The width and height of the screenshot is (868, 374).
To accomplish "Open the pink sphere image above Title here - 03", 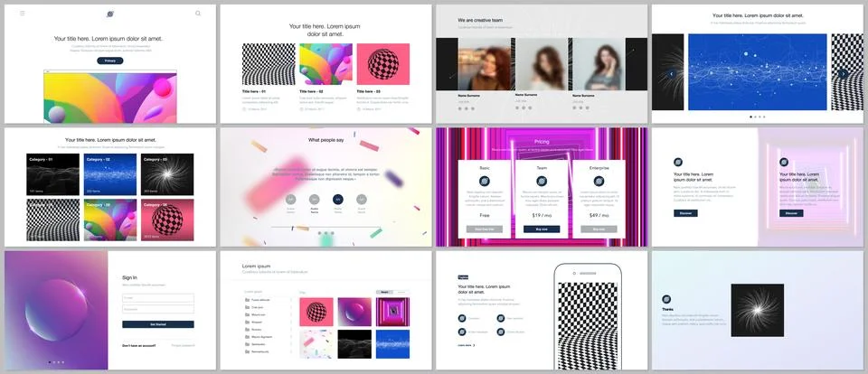I will pos(383,64).
